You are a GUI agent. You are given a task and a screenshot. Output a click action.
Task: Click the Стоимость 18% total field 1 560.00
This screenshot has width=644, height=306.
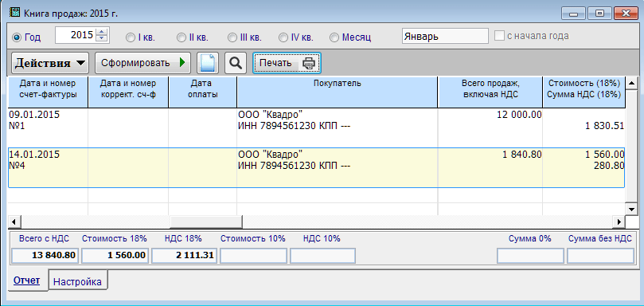(x=114, y=256)
